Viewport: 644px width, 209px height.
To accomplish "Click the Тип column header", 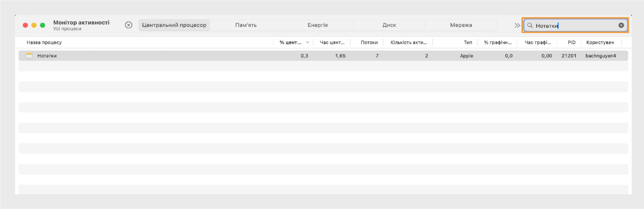I will (468, 42).
